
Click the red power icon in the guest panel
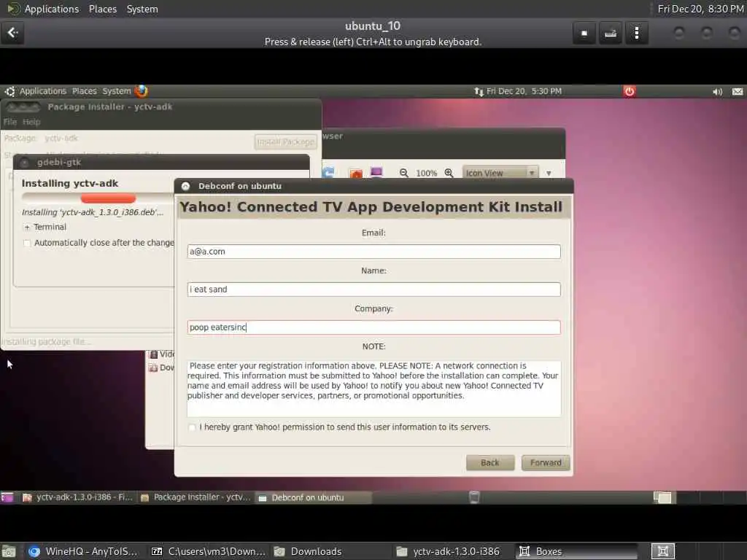[x=630, y=91]
